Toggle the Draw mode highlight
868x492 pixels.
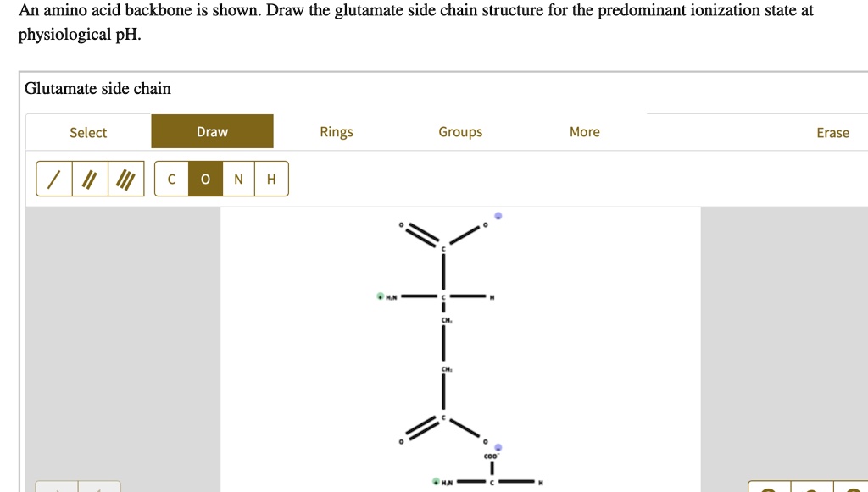212,131
